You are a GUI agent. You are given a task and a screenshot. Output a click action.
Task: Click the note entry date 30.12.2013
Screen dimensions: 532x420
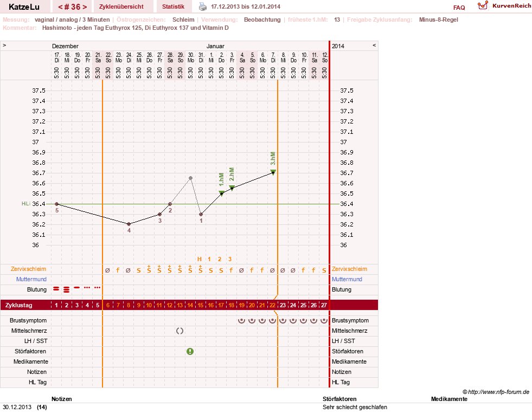point(17,407)
